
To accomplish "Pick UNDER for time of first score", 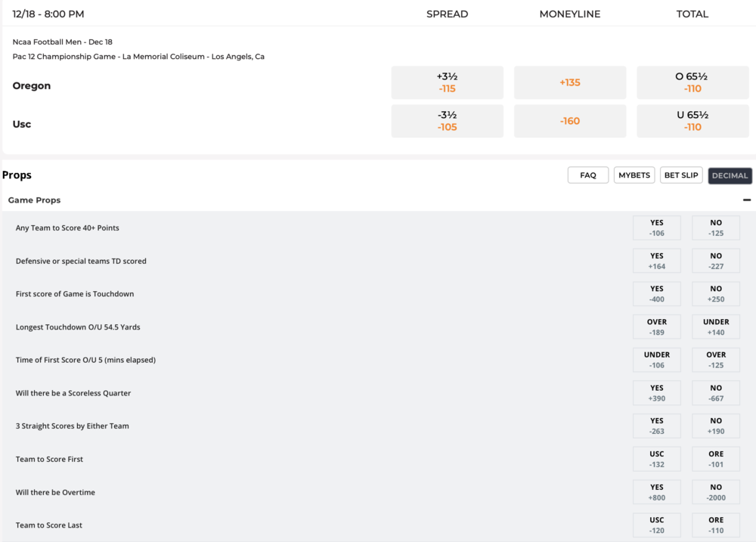I will click(656, 360).
